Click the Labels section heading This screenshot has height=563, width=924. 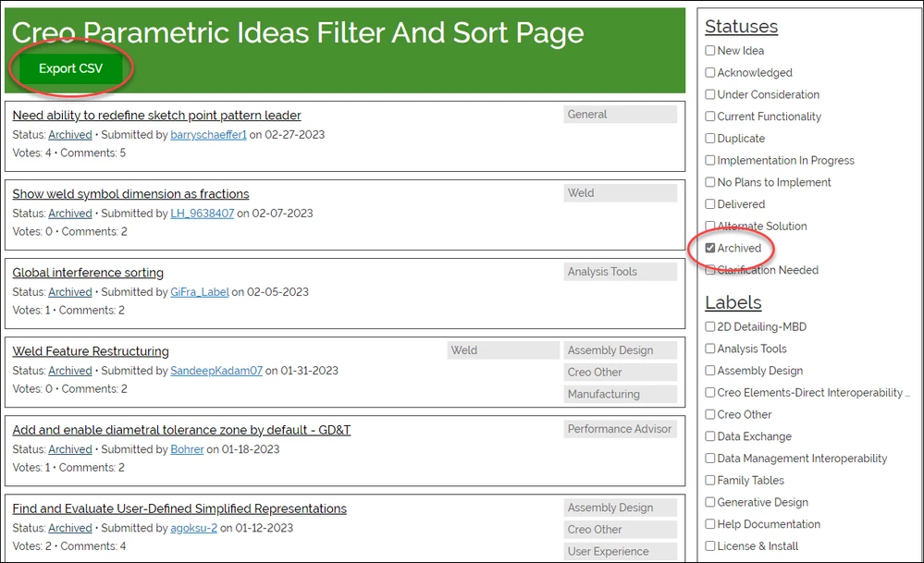pyautogui.click(x=733, y=302)
